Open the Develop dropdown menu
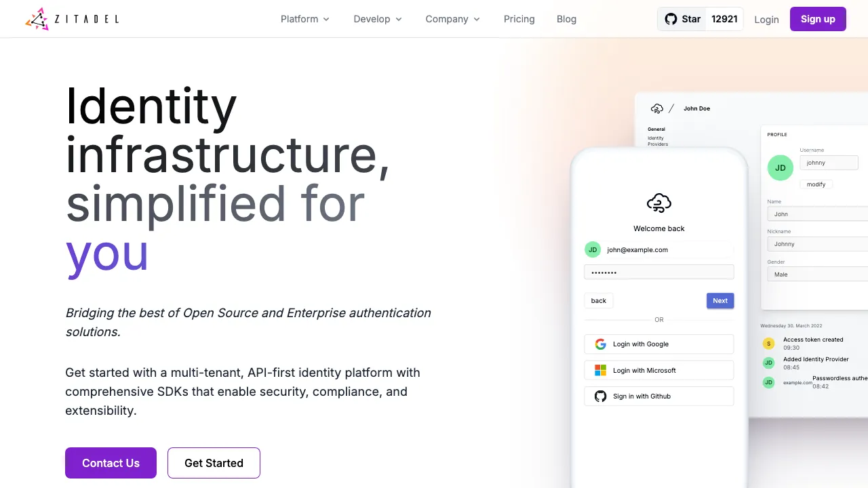This screenshot has height=488, width=868. (x=378, y=19)
